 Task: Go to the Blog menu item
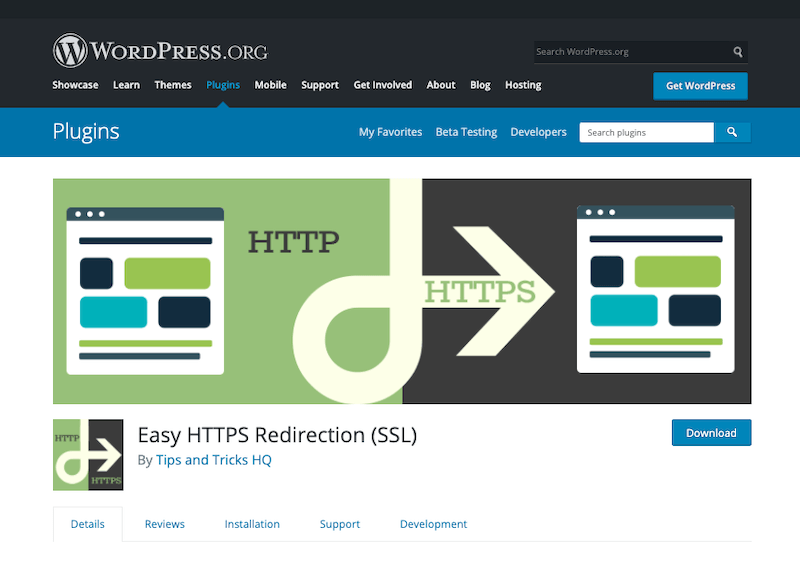480,85
